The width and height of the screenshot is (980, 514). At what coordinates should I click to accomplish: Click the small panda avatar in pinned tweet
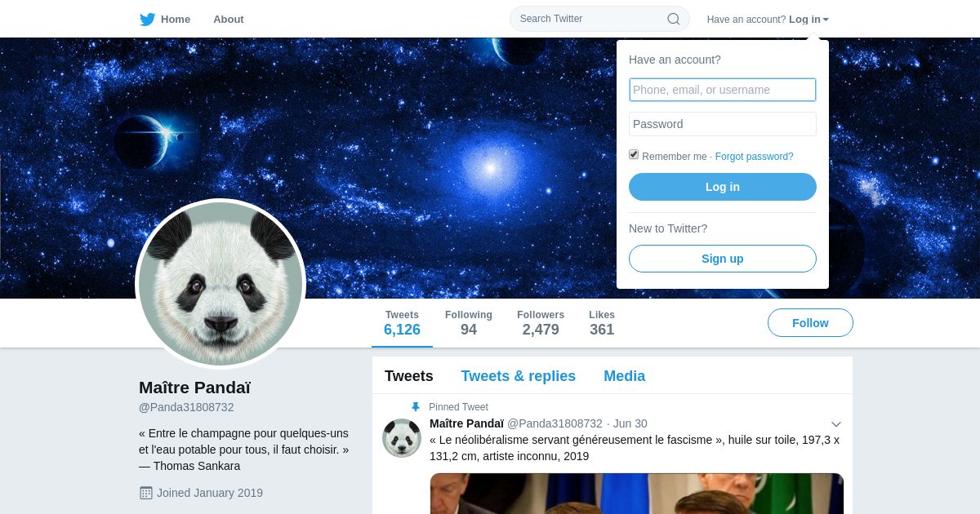tap(402, 438)
